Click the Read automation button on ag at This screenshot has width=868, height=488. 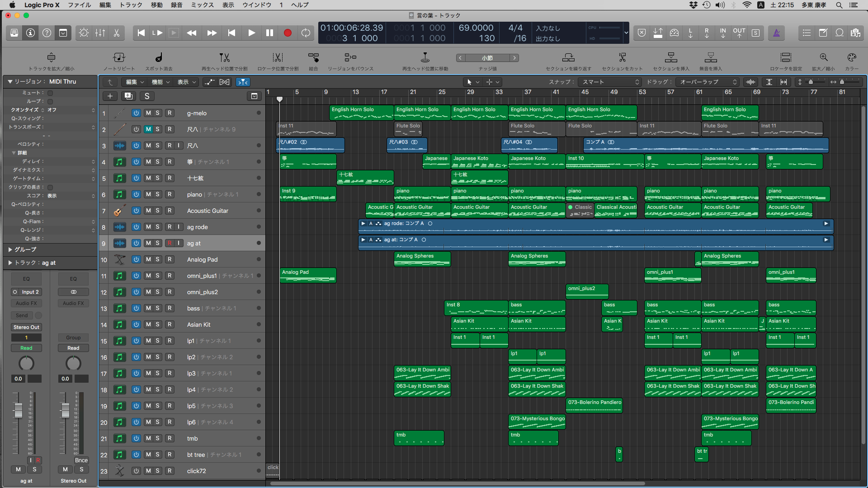(x=26, y=348)
